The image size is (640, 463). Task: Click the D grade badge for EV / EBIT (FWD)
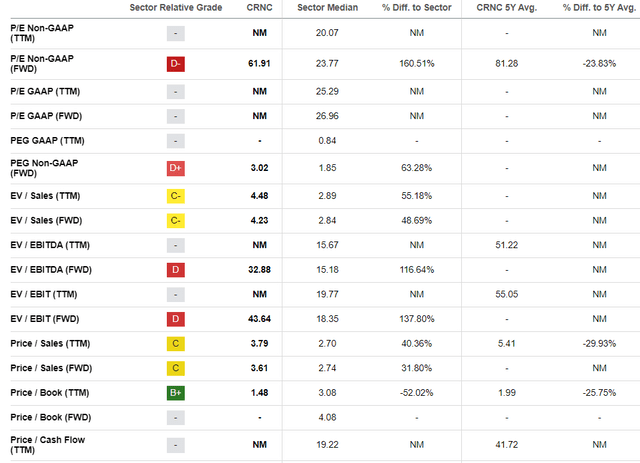(176, 319)
